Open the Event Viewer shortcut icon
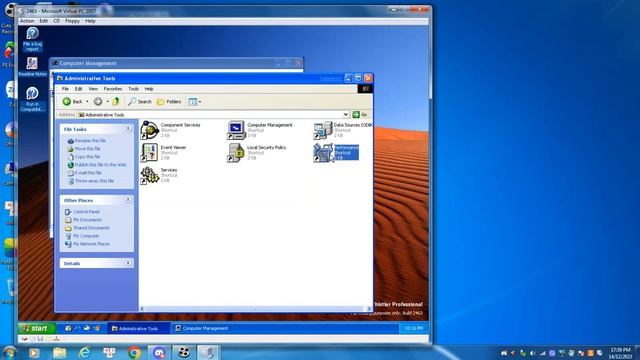The width and height of the screenshot is (640, 360). 150,153
